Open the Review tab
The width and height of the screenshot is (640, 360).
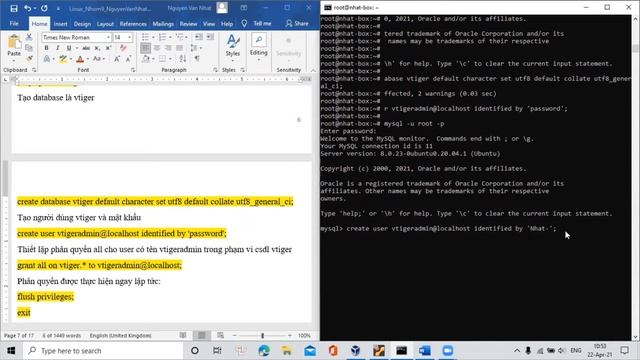pos(188,24)
